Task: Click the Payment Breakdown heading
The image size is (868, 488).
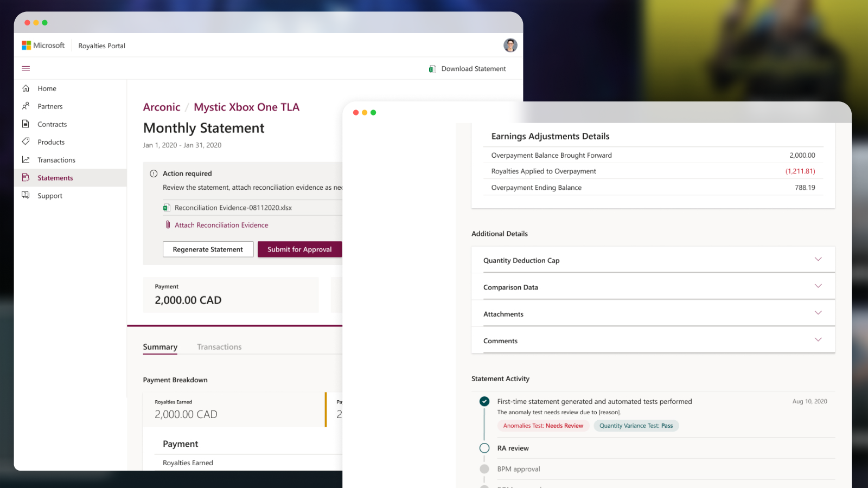Action: click(175, 380)
